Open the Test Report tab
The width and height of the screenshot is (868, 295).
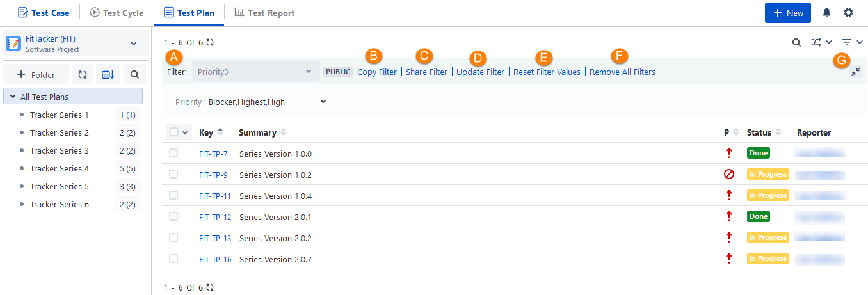coord(264,13)
